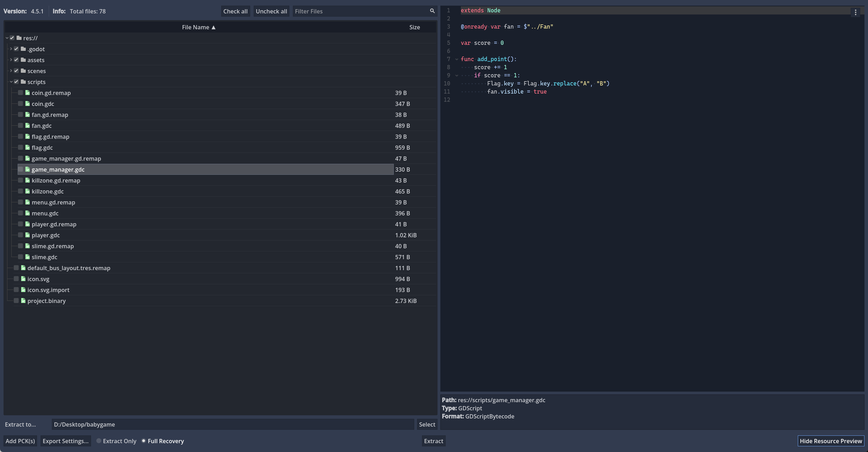
Task: Click the Hide Resource Preview button
Action: pos(831,441)
